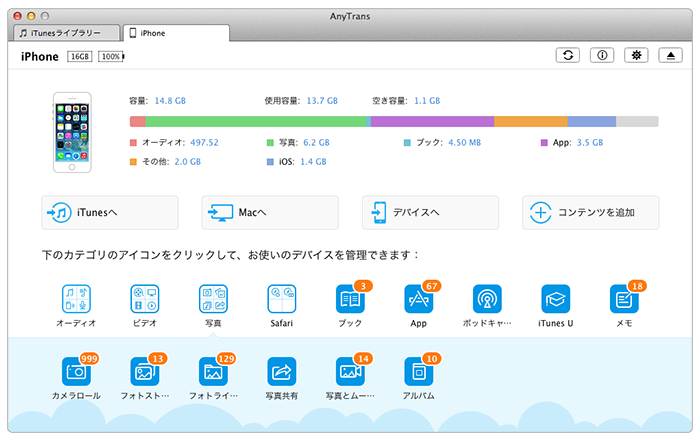Open the オーディオ category icon
700x441 pixels.
(x=76, y=299)
